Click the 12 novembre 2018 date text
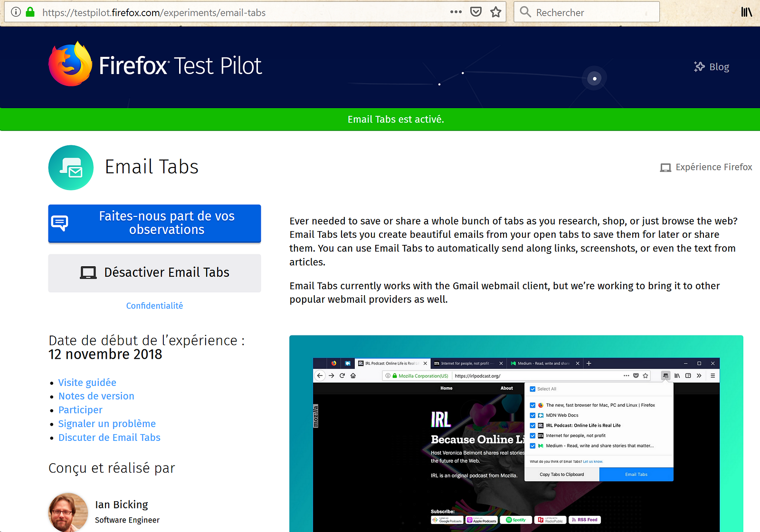The image size is (760, 532). point(105,355)
